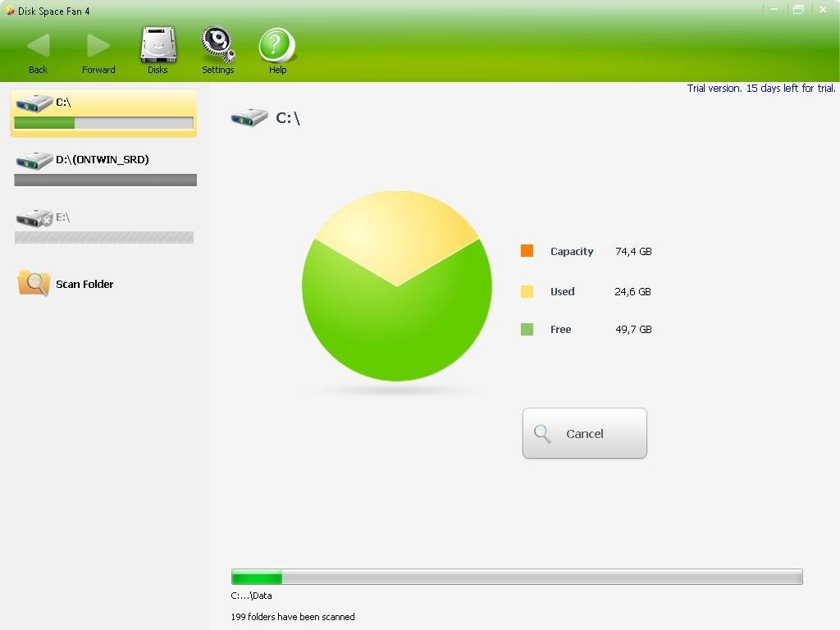Close the Disk Space Fan window
This screenshot has height=630, width=840.
[x=823, y=10]
